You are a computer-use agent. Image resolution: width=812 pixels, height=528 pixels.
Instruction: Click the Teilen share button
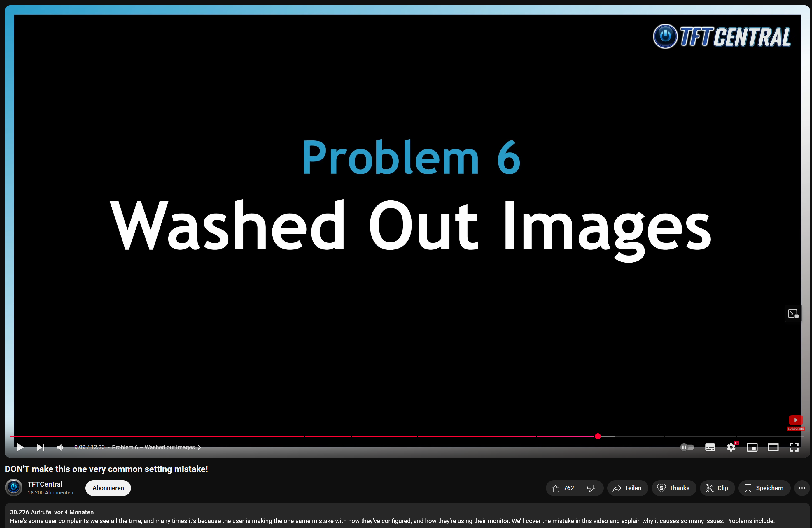(627, 488)
